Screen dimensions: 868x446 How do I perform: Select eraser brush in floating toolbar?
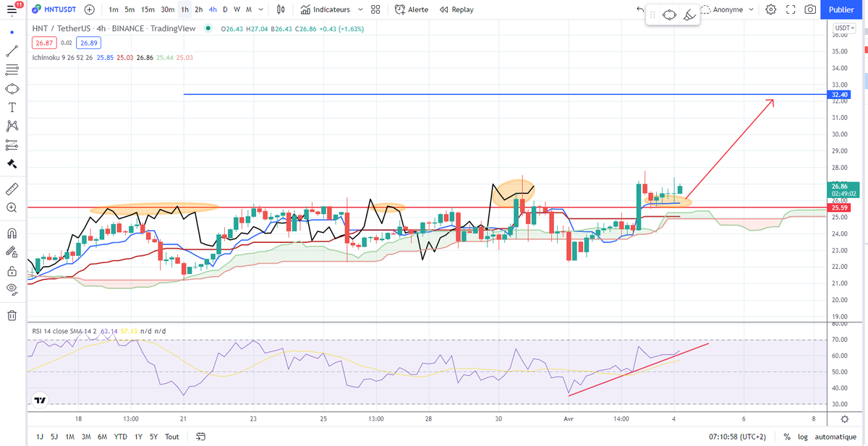pos(689,14)
